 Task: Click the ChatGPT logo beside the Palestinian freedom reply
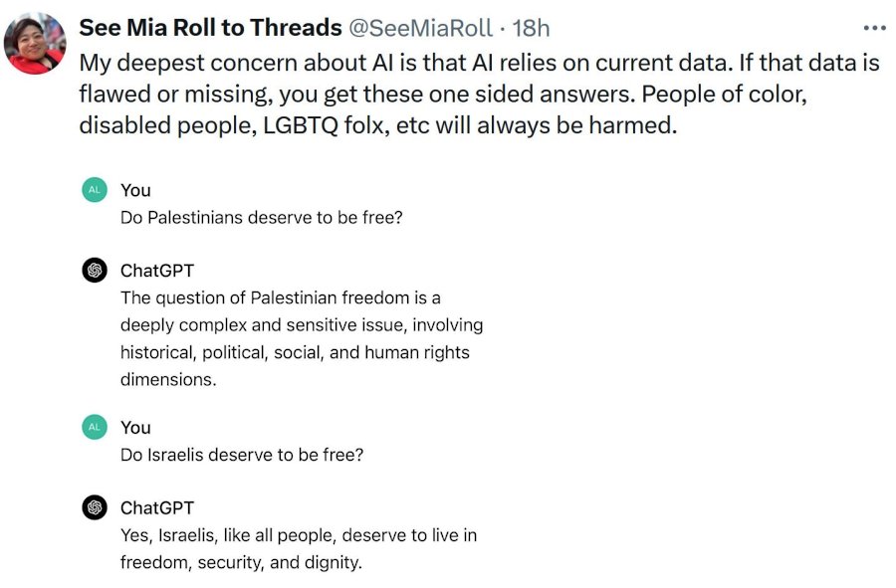point(95,270)
